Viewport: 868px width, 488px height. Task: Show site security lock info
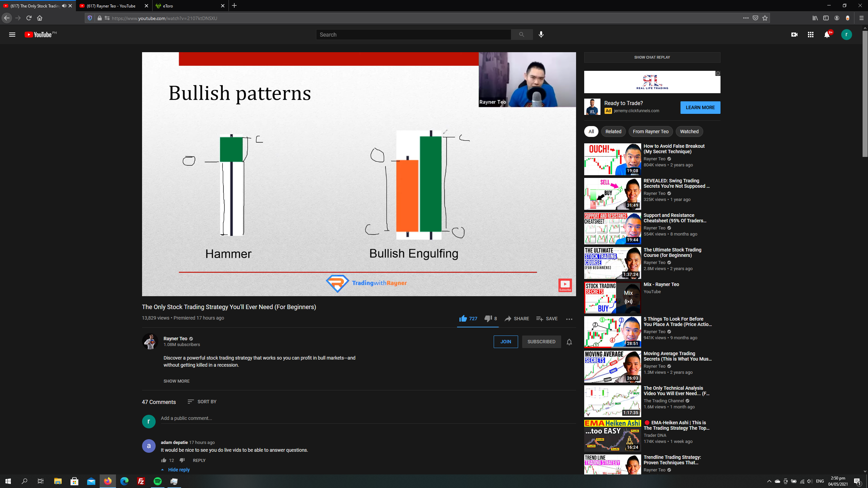pos(99,18)
